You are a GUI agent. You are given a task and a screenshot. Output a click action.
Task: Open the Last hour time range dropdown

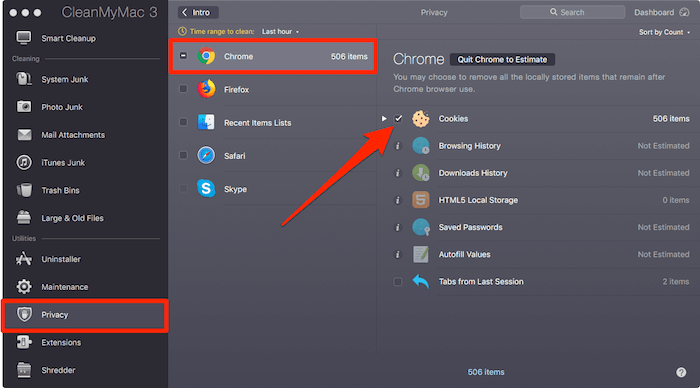(280, 32)
